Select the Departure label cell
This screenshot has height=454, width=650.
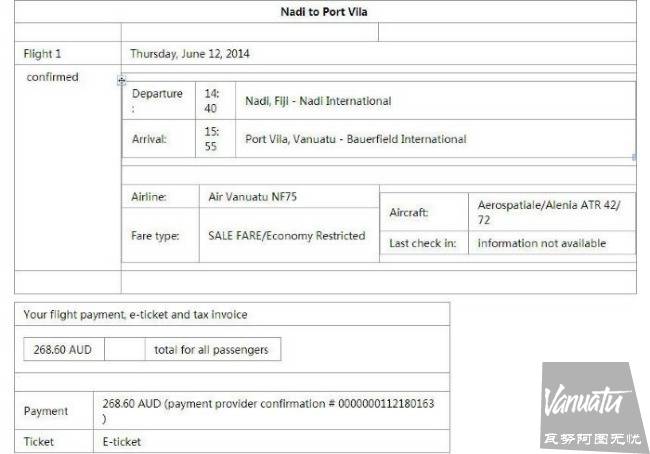[157, 100]
